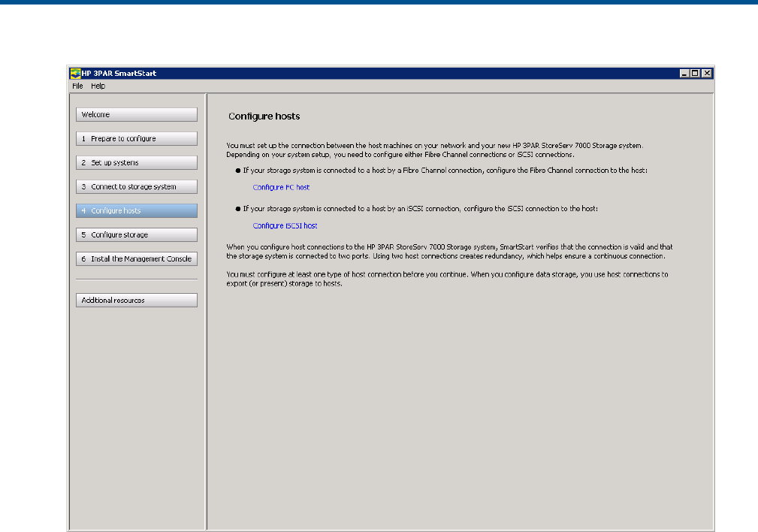Screen dimensions: 758x532
Task: Select step 5 Configure storage
Action: point(137,234)
